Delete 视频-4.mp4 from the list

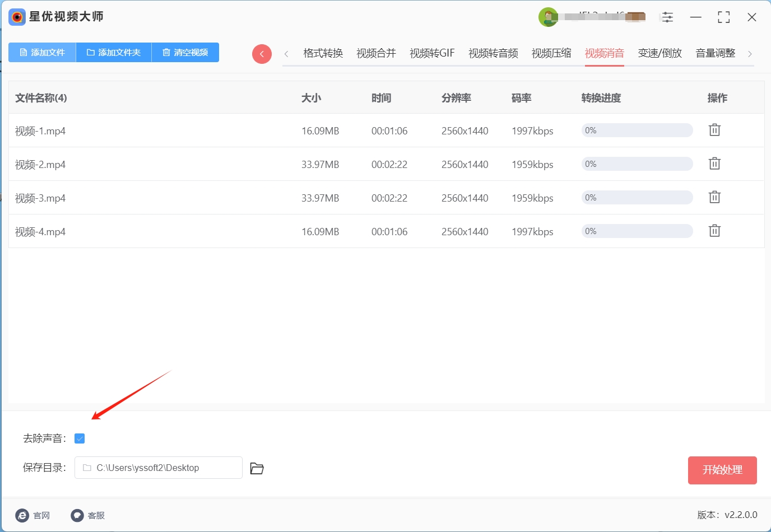pos(714,231)
